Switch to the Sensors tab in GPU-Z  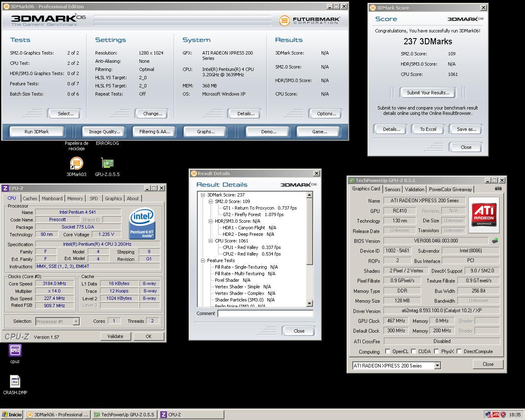393,189
